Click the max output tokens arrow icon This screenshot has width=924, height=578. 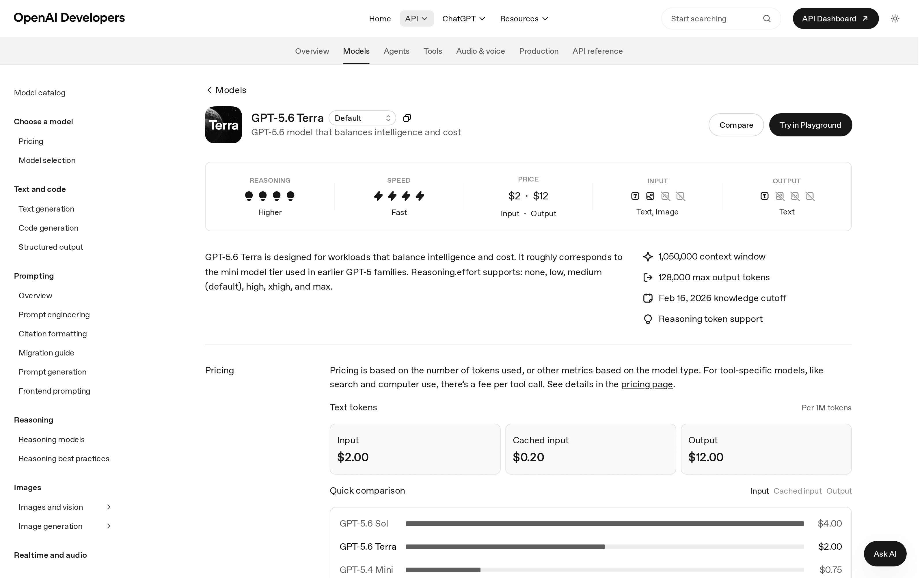[x=648, y=277]
